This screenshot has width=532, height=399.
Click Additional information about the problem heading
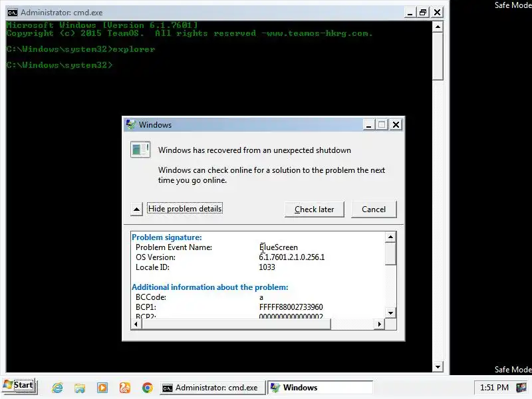click(x=210, y=287)
